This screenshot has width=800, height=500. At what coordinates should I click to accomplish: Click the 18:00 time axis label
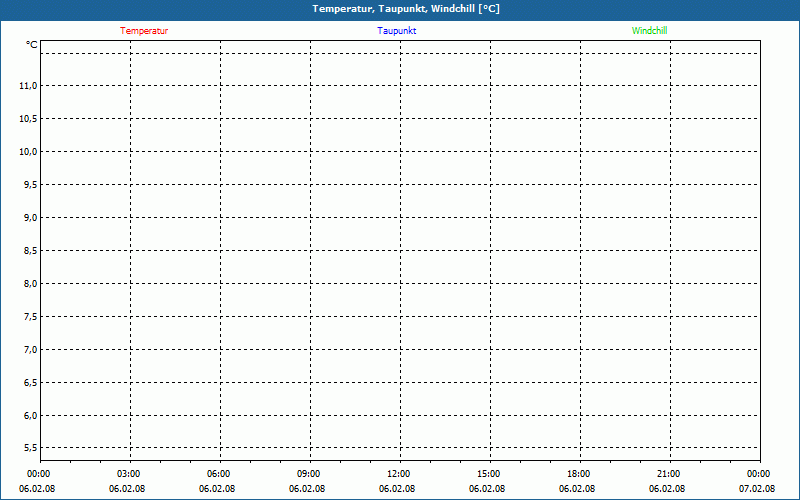[579, 474]
